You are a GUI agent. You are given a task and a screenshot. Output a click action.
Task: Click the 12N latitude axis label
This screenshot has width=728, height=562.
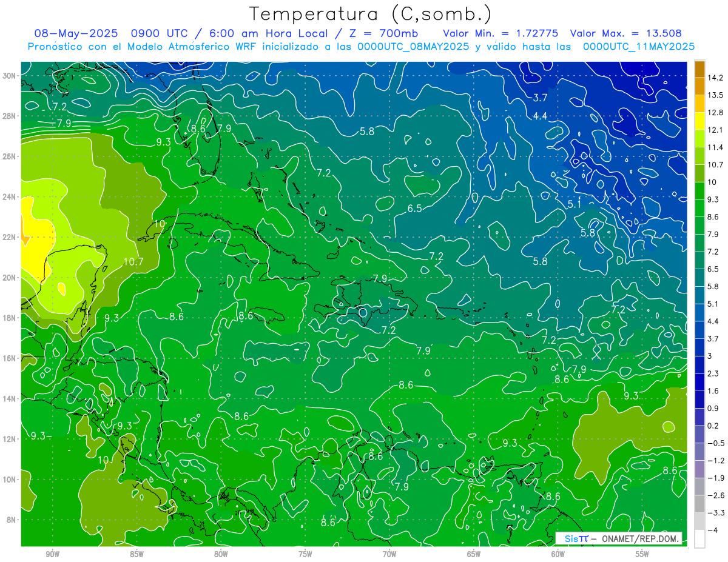tap(8, 439)
